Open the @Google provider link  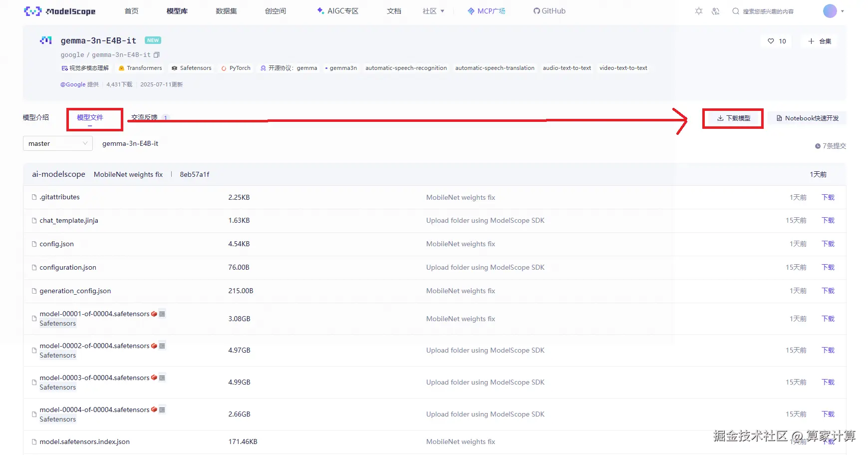[x=73, y=84]
